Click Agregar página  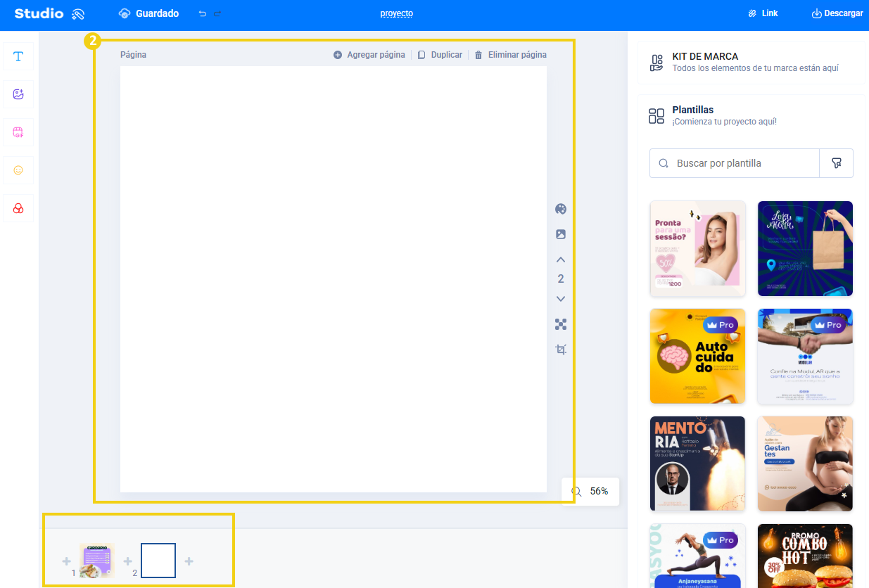click(x=369, y=55)
